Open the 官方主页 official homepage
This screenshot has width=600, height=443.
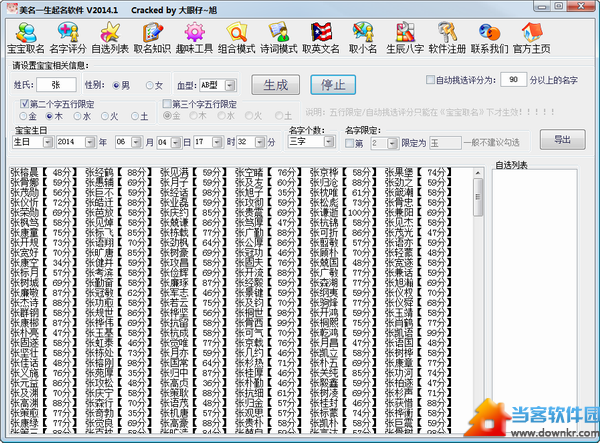pos(532,37)
